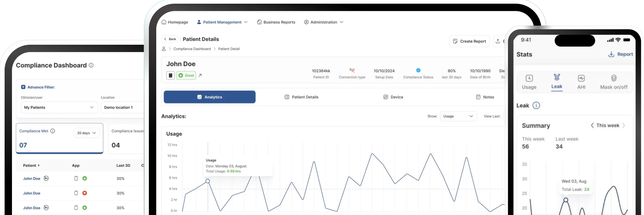Viewport: 644px width, 215px height.
Task: Open the Patient Management menu
Action: tap(222, 22)
